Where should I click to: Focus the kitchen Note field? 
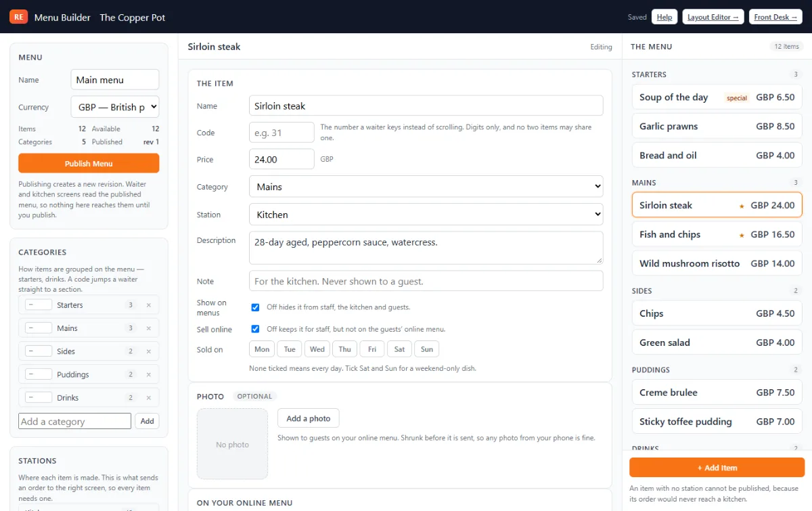pyautogui.click(x=426, y=282)
